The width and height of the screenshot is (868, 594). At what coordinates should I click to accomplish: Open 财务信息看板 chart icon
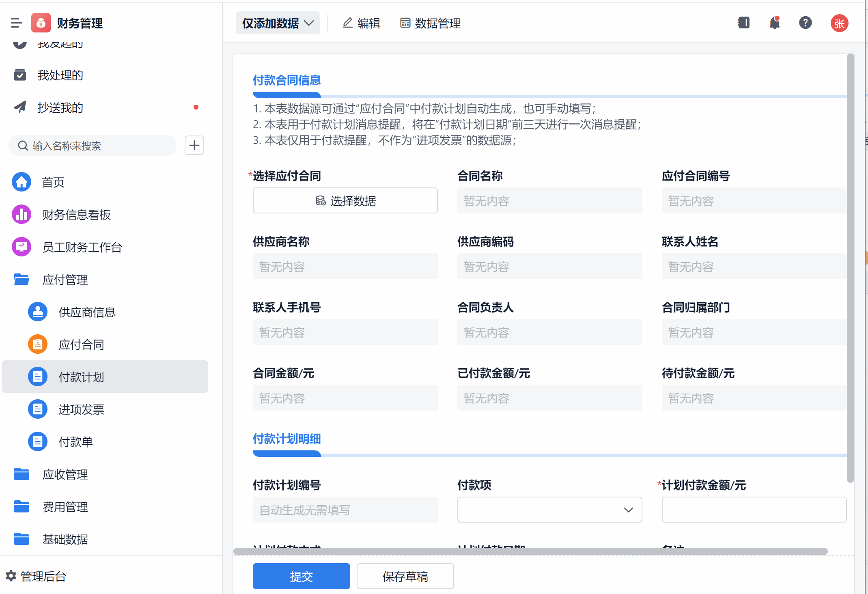pyautogui.click(x=22, y=215)
